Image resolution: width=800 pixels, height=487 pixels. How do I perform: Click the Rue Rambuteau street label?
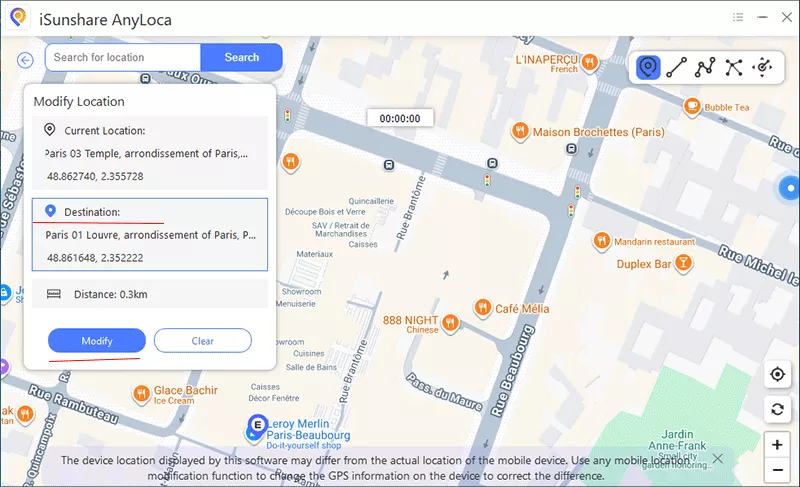pos(73,405)
